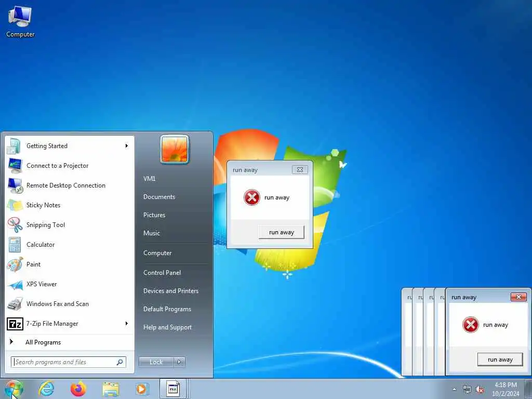Click the Search programs and files box
Viewport: 532px width, 399px height.
coord(69,362)
